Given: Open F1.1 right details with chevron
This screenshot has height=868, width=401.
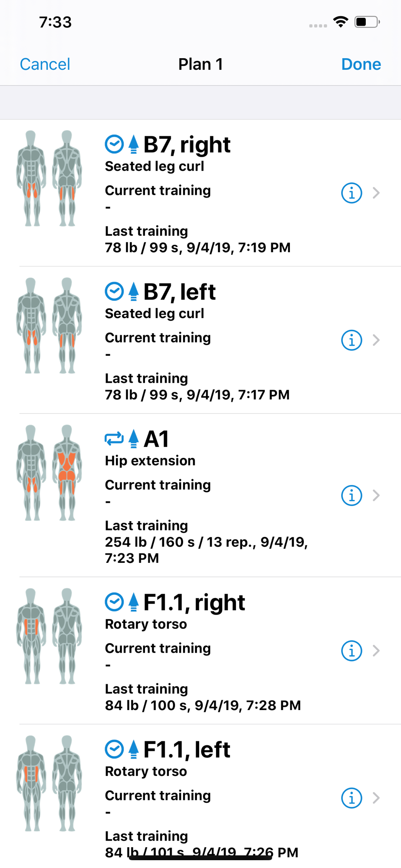Looking at the screenshot, I should (x=376, y=651).
